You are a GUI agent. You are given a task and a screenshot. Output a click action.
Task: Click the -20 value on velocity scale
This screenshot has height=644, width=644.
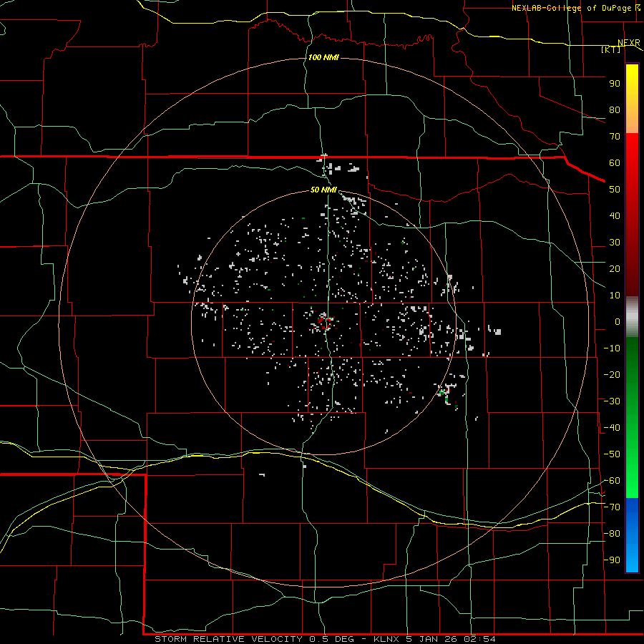tap(612, 375)
